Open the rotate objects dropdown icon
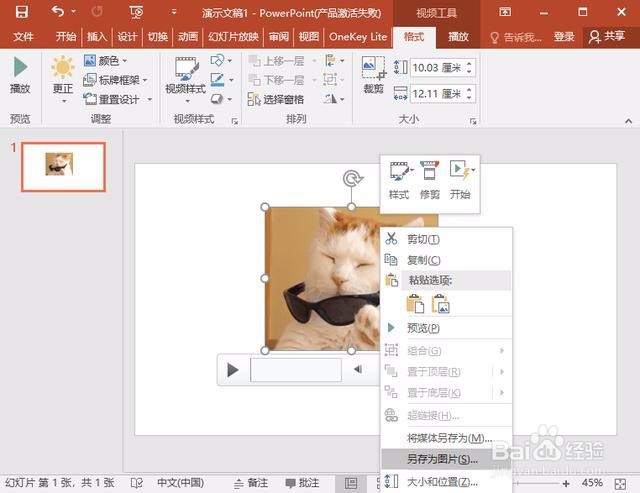 (335, 99)
